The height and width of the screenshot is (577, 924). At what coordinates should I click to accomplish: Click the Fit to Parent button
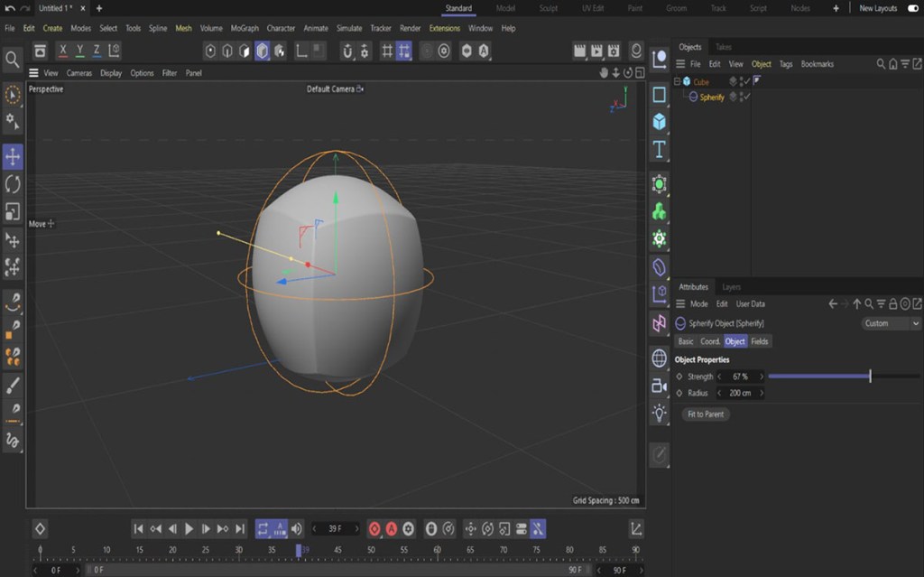[x=706, y=414]
